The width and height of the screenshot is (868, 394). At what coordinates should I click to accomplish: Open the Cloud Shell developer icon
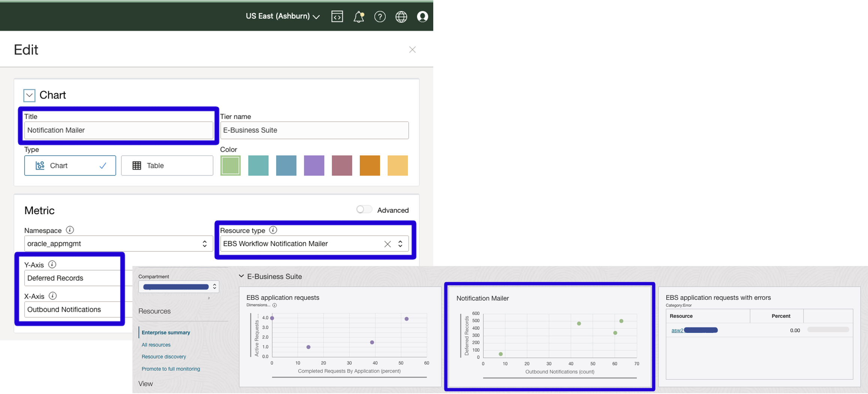(337, 16)
